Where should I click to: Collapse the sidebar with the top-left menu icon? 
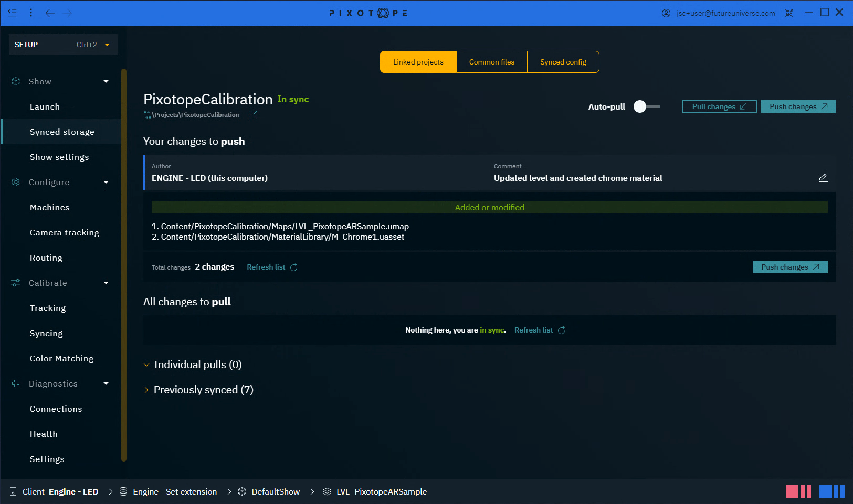tap(12, 13)
